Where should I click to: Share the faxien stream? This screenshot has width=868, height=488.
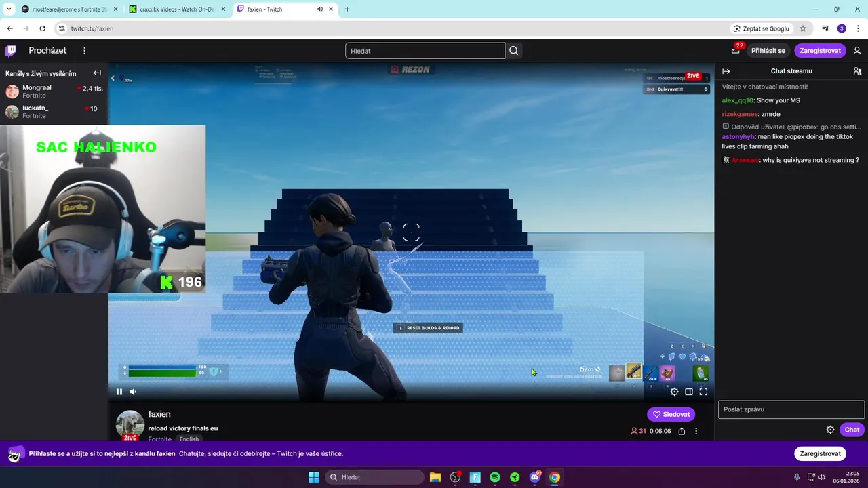click(682, 431)
